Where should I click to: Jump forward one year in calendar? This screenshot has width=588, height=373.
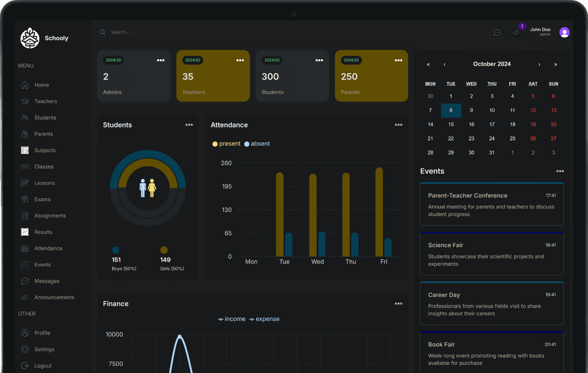[x=556, y=64]
